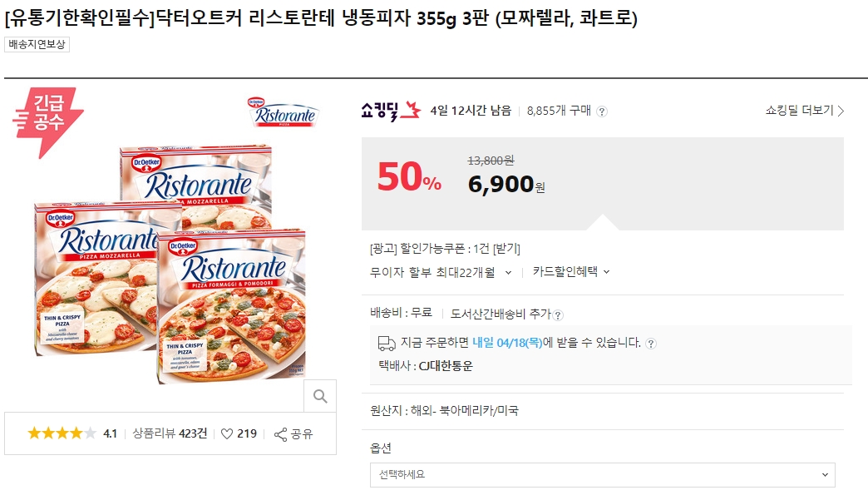Click the magnifier icon on product image
Screen dimensions: 868x495
320,396
